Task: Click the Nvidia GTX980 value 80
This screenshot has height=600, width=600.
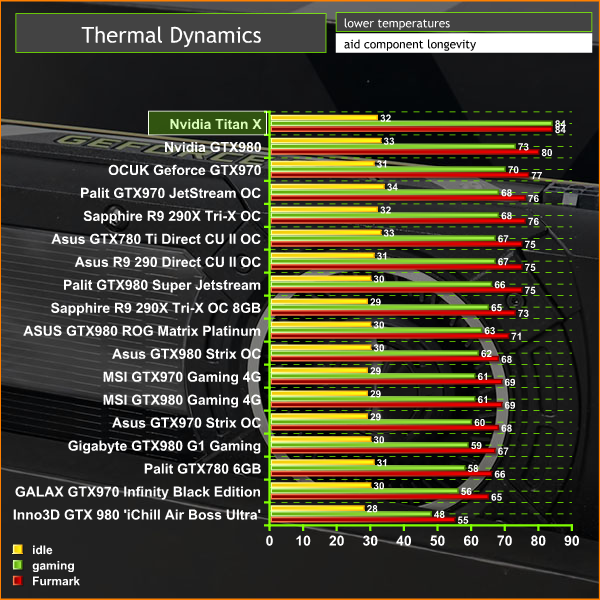Action: coord(546,152)
